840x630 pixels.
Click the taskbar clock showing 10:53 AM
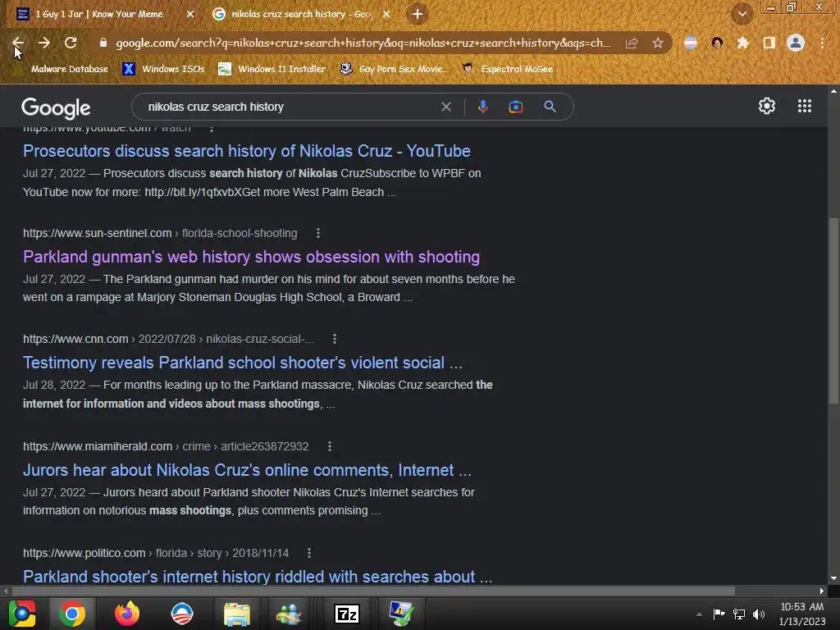coord(802,614)
